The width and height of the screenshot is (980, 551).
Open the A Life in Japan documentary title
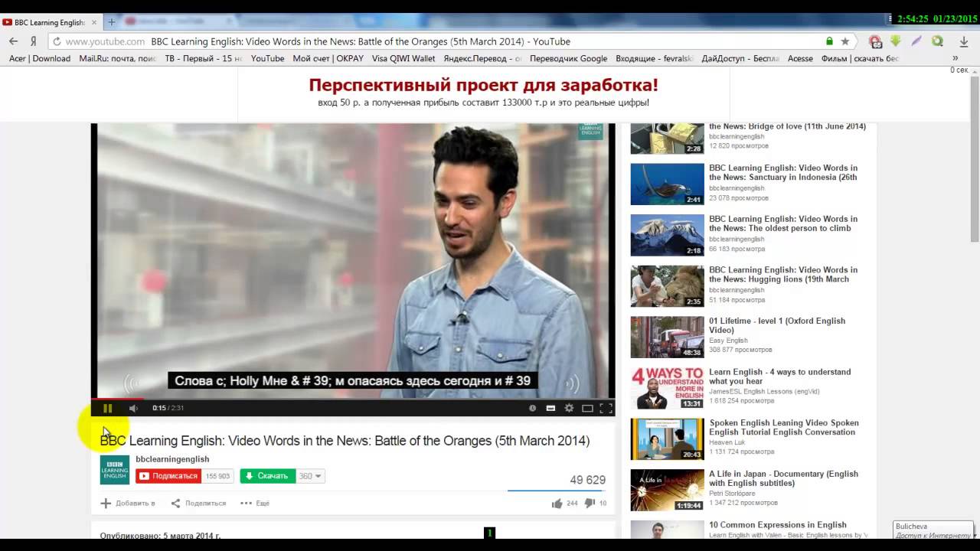pos(783,478)
